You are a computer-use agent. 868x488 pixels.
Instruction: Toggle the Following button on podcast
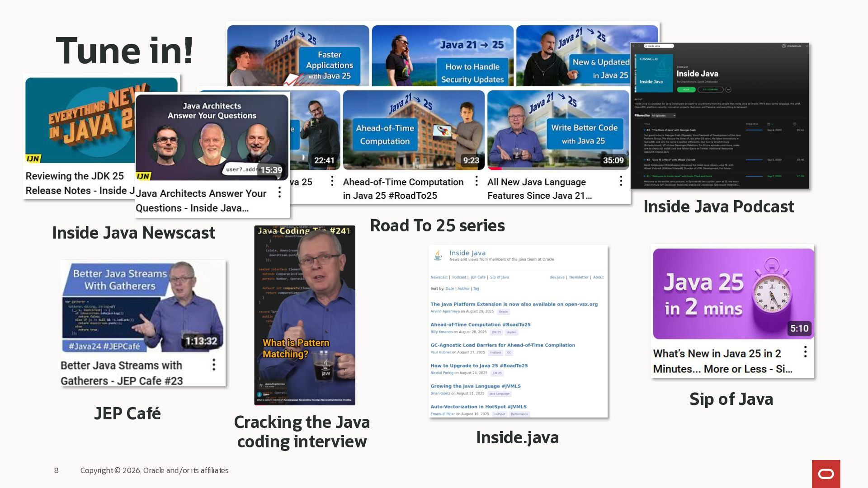coord(710,89)
